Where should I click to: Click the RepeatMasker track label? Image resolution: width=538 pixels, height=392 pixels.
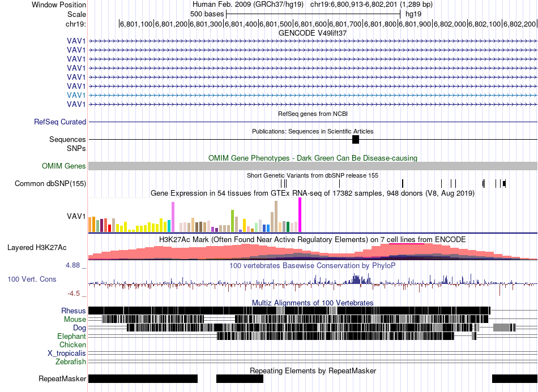pyautogui.click(x=62, y=379)
